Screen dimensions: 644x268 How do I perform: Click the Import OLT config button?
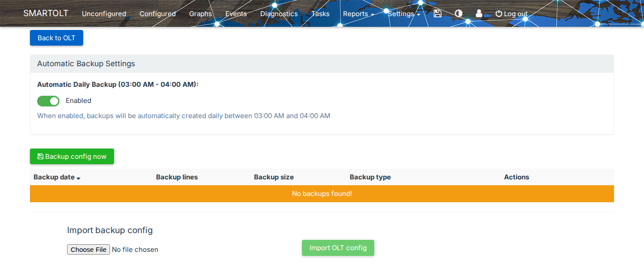coord(338,248)
